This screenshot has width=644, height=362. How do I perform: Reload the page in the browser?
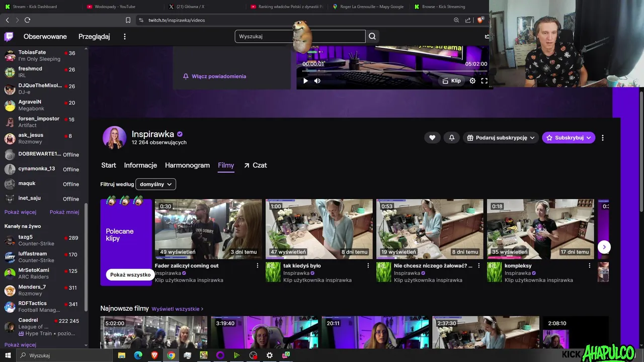click(27, 20)
